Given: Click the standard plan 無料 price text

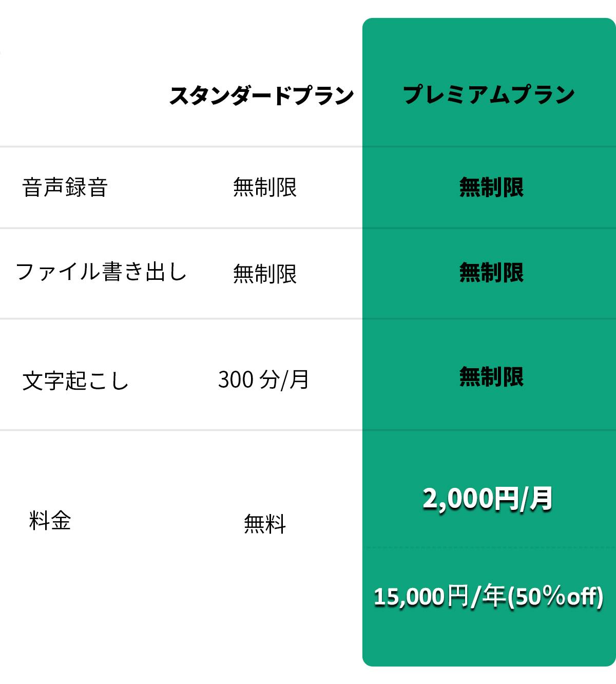Looking at the screenshot, I should (x=265, y=524).
